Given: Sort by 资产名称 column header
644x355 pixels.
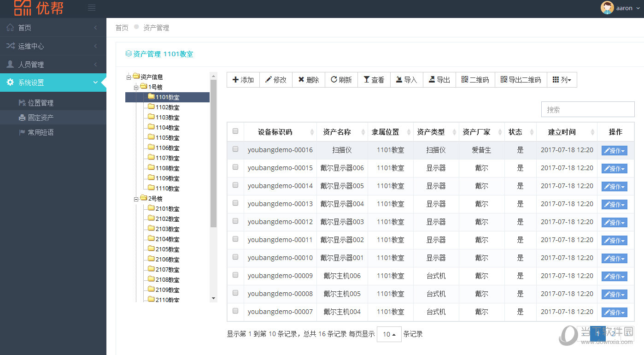Looking at the screenshot, I should click(x=342, y=132).
